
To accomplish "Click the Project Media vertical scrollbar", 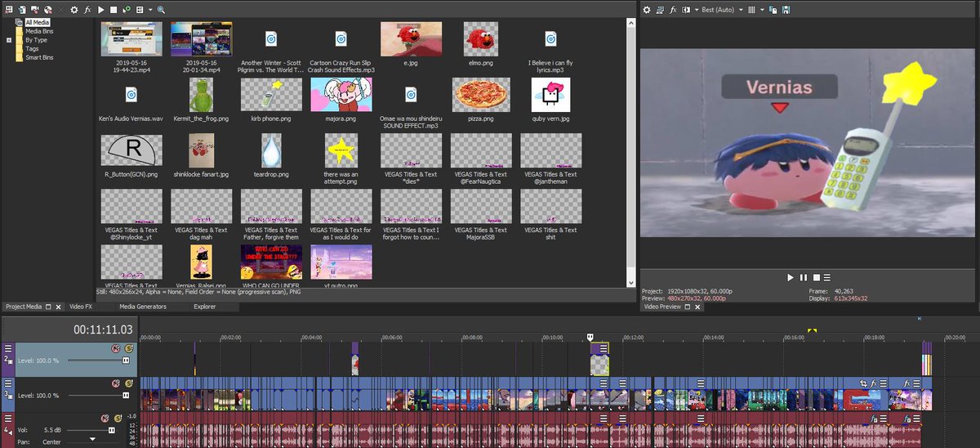I will (630, 151).
